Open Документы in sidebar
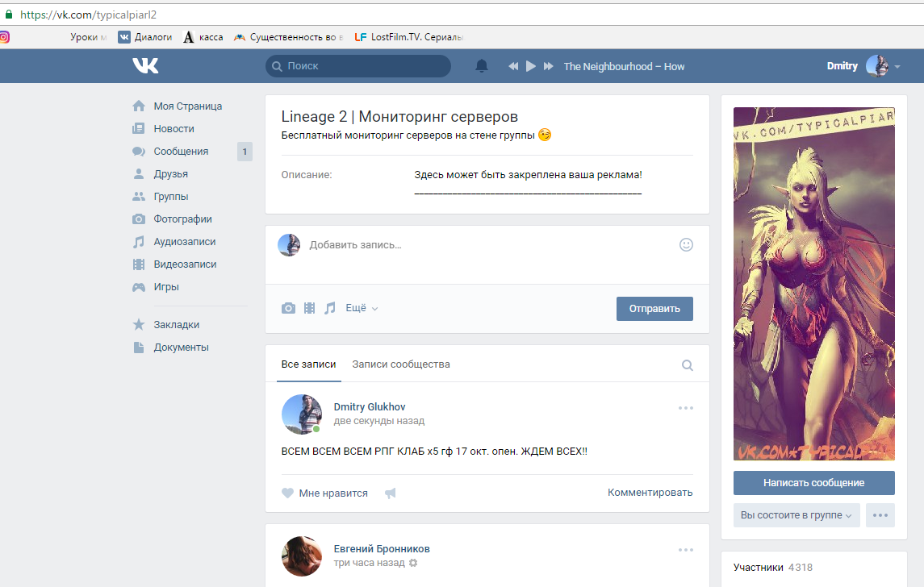Screen dimensions: 924x587 tap(181, 348)
